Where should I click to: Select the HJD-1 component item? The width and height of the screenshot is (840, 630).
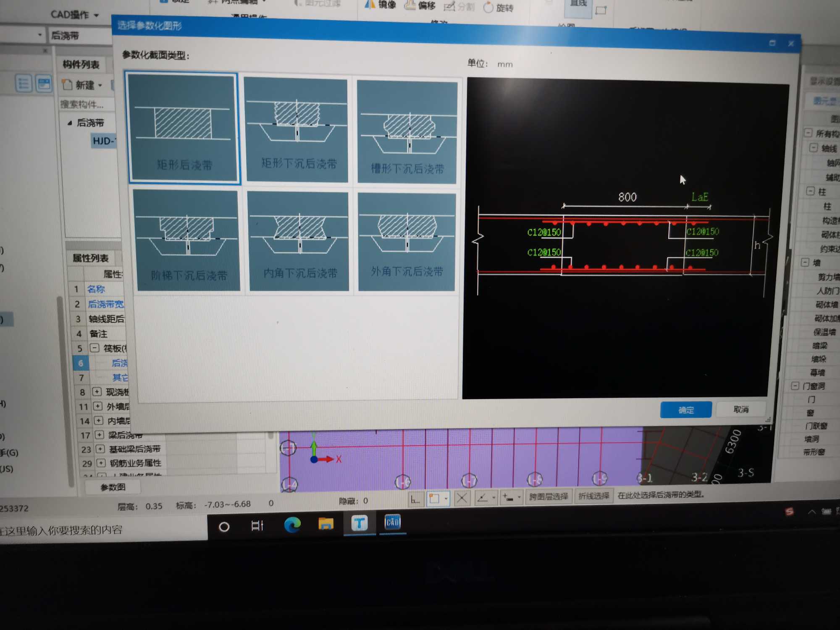103,141
